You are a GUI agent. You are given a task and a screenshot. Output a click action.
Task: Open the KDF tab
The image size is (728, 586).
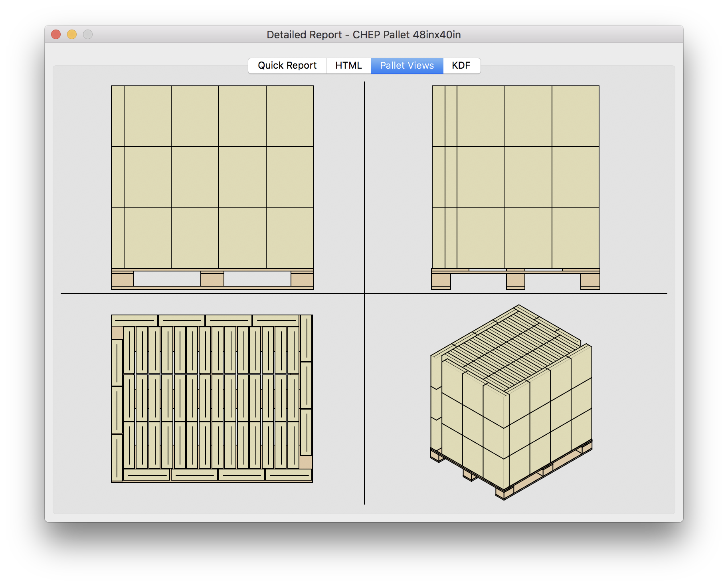click(x=461, y=65)
